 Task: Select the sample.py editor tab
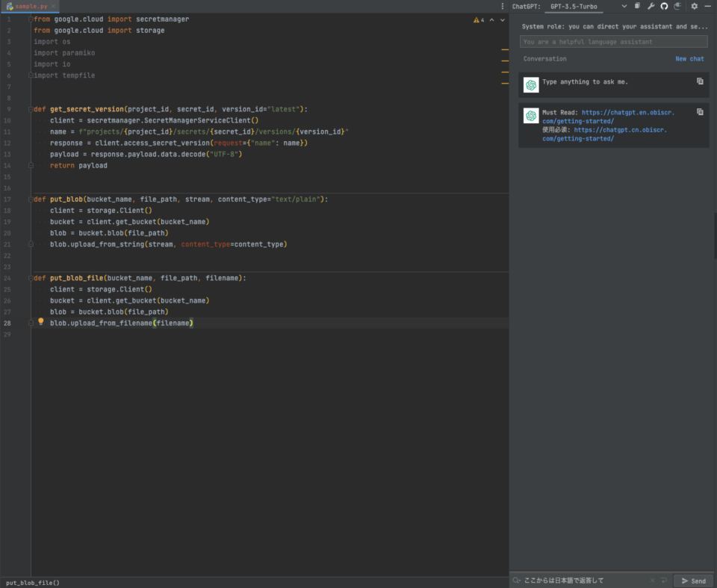[x=30, y=4]
